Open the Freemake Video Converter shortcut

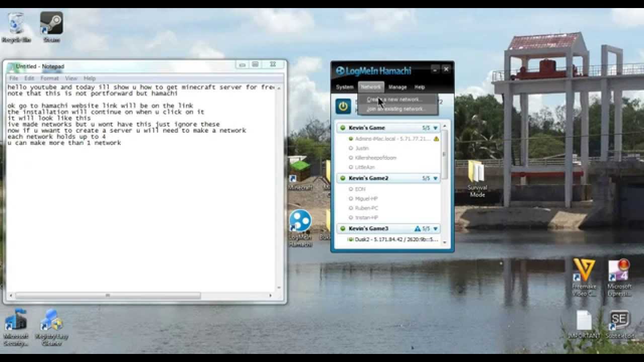(584, 277)
